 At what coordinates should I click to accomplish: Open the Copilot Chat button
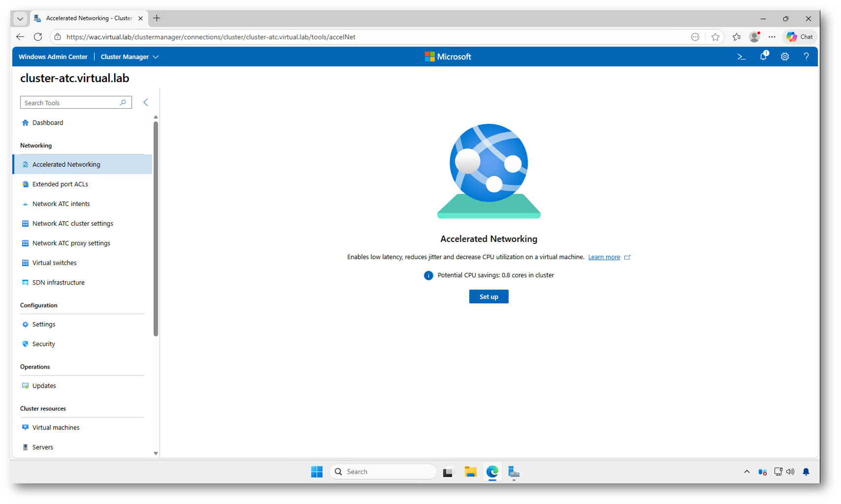click(x=800, y=37)
